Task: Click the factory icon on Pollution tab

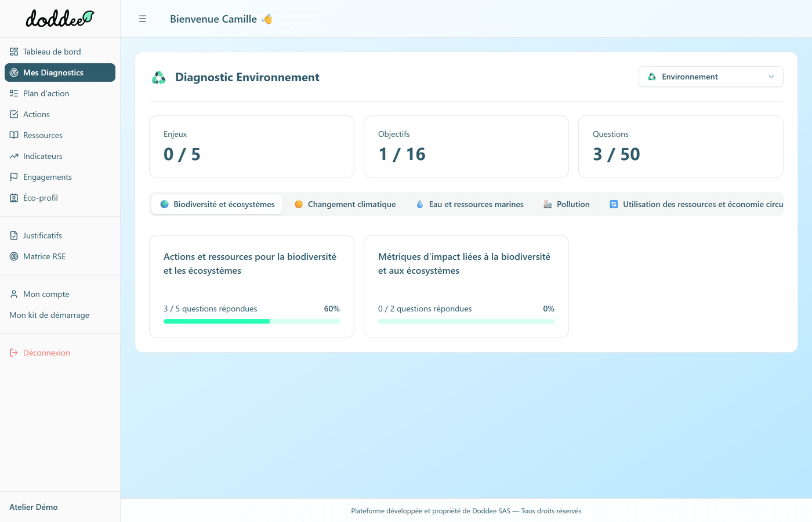Action: click(x=548, y=204)
